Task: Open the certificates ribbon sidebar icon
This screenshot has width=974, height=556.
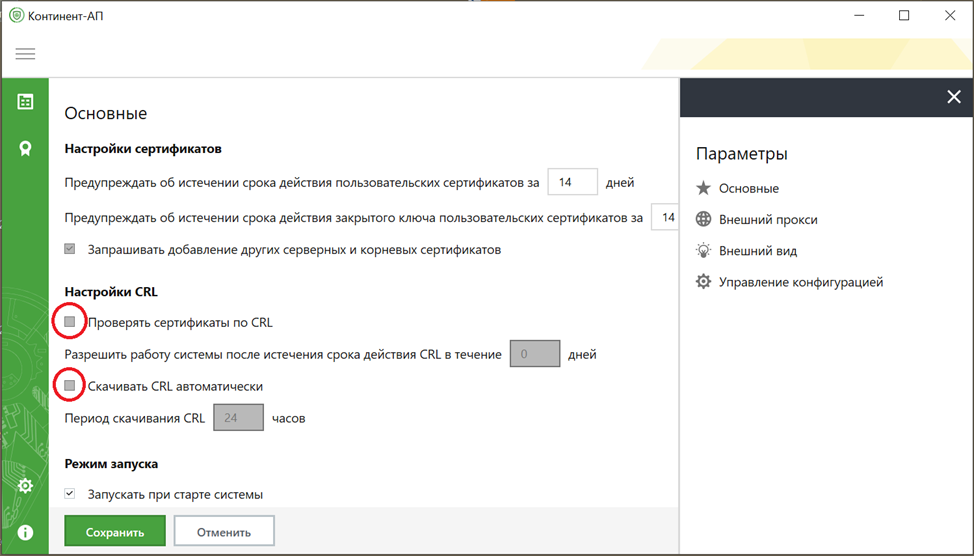Action: pos(25,148)
